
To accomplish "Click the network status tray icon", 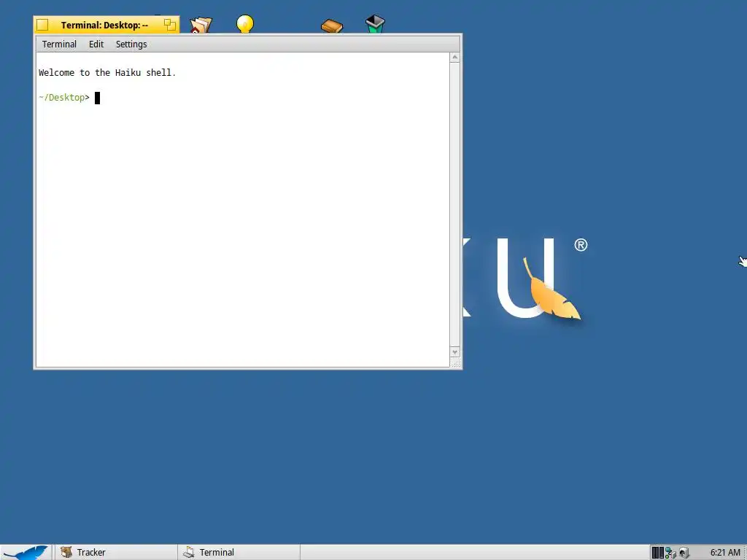I will tap(671, 553).
